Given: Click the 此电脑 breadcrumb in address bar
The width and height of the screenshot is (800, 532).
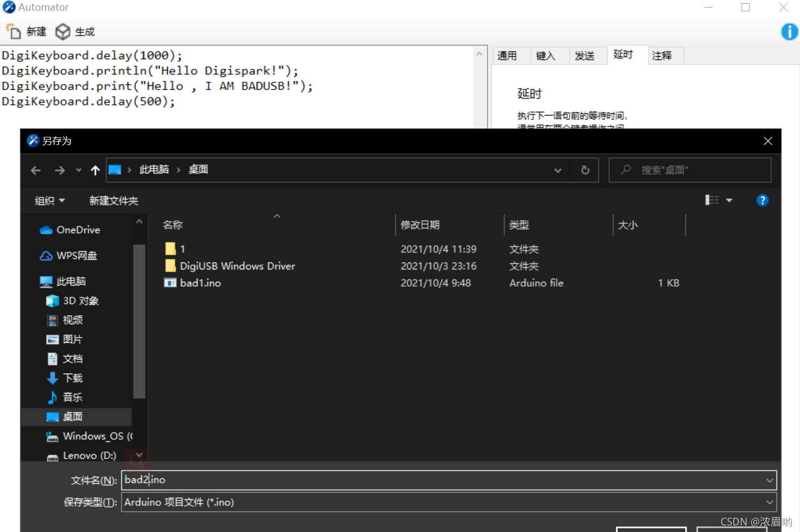Looking at the screenshot, I should coord(154,170).
